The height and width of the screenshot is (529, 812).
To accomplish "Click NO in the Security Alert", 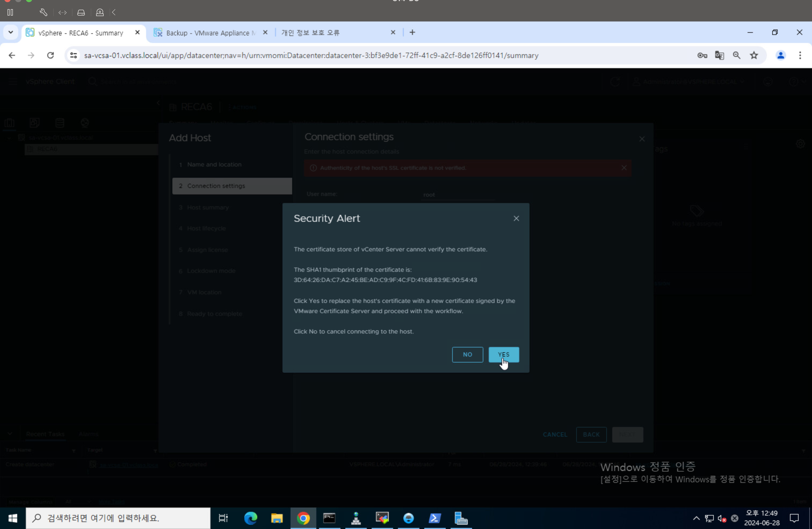I will click(x=467, y=354).
